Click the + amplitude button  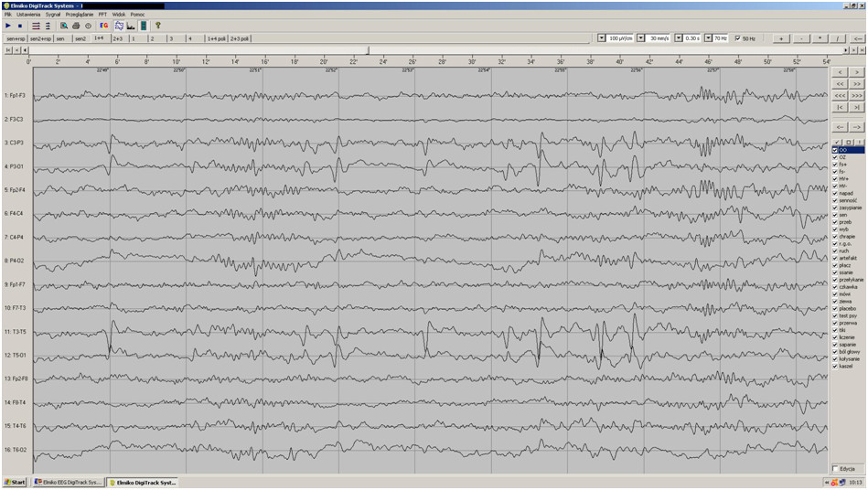coord(781,38)
